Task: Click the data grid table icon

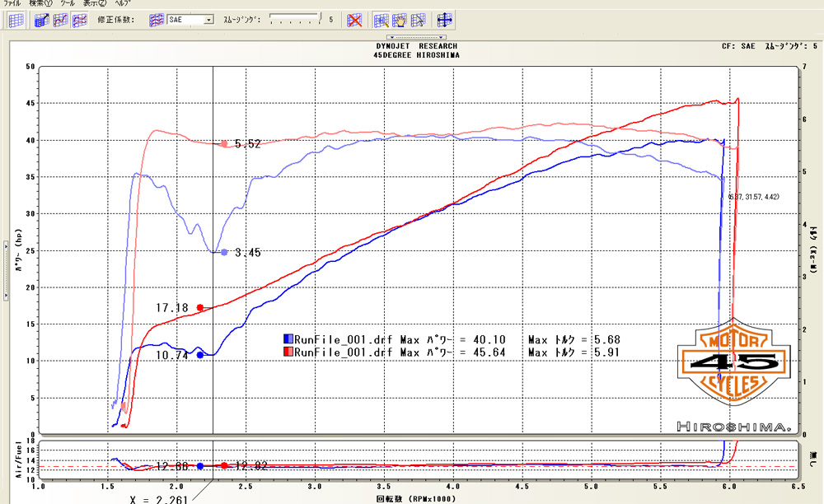Action: (16, 19)
